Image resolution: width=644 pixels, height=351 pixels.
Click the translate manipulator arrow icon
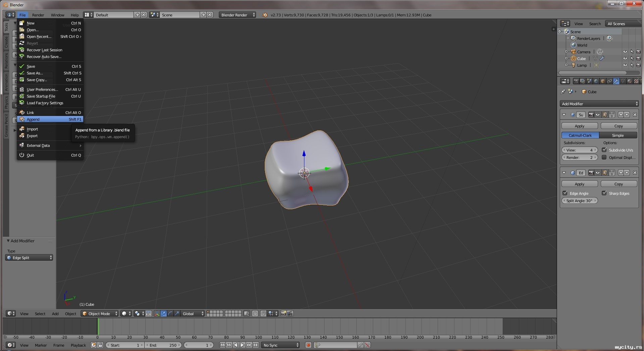tap(163, 313)
